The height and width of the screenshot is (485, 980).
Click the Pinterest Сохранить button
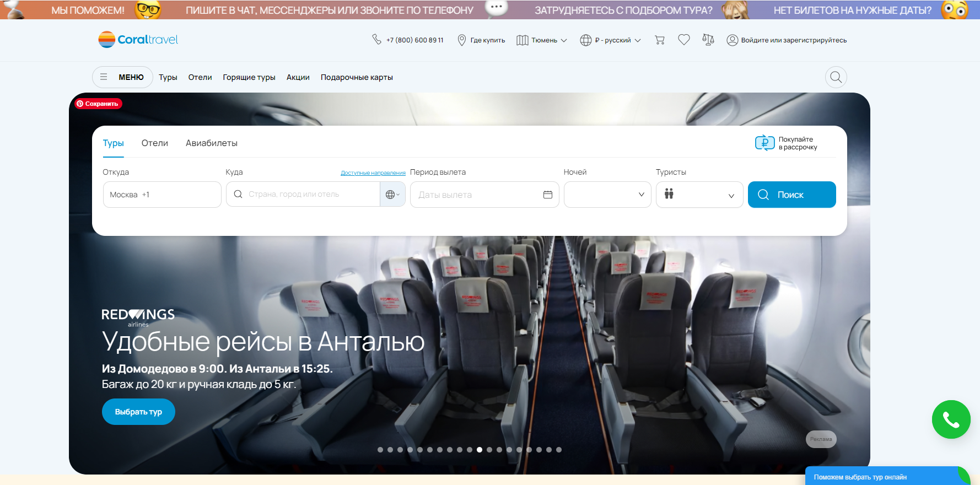point(98,104)
